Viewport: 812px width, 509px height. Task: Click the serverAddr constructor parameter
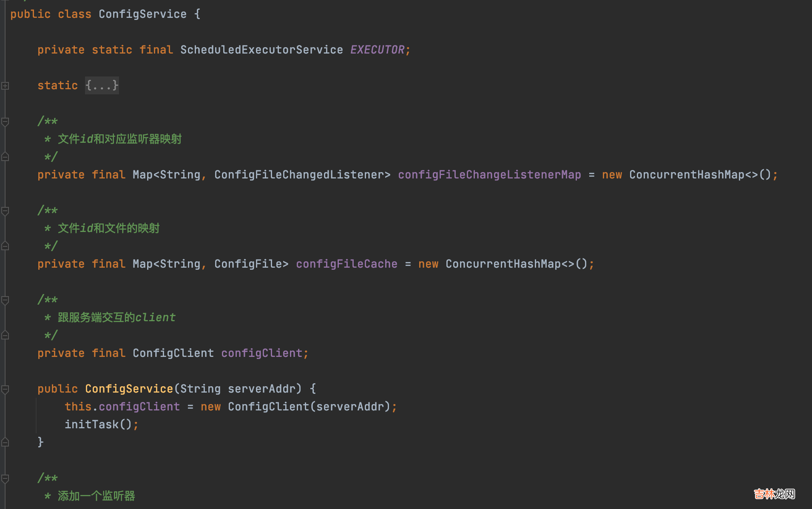tap(261, 389)
